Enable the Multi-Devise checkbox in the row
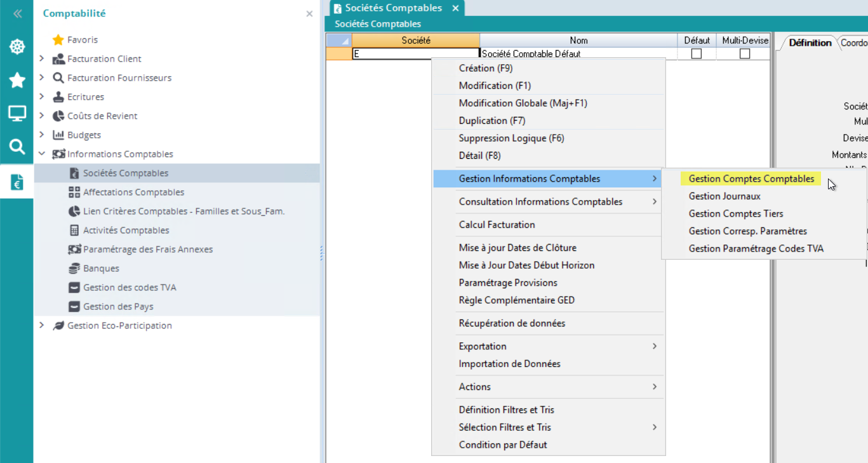The height and width of the screenshot is (463, 868). tap(745, 54)
